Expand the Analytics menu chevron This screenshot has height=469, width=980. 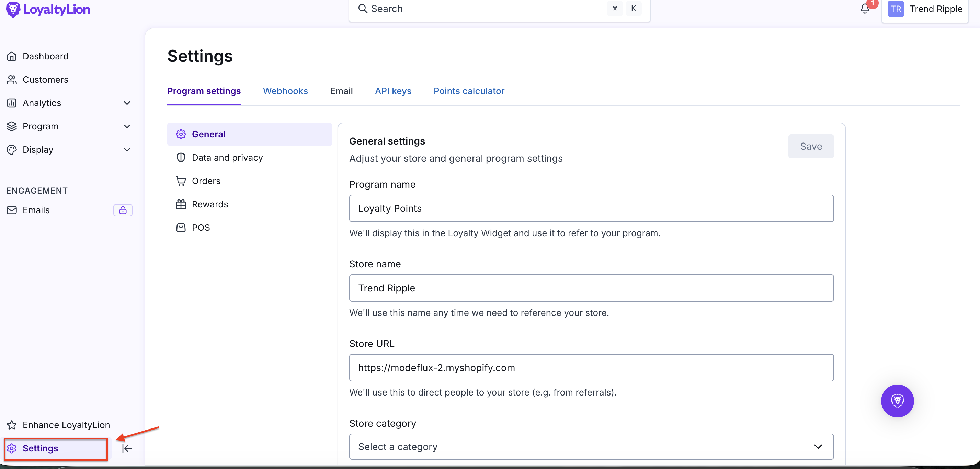(x=127, y=103)
